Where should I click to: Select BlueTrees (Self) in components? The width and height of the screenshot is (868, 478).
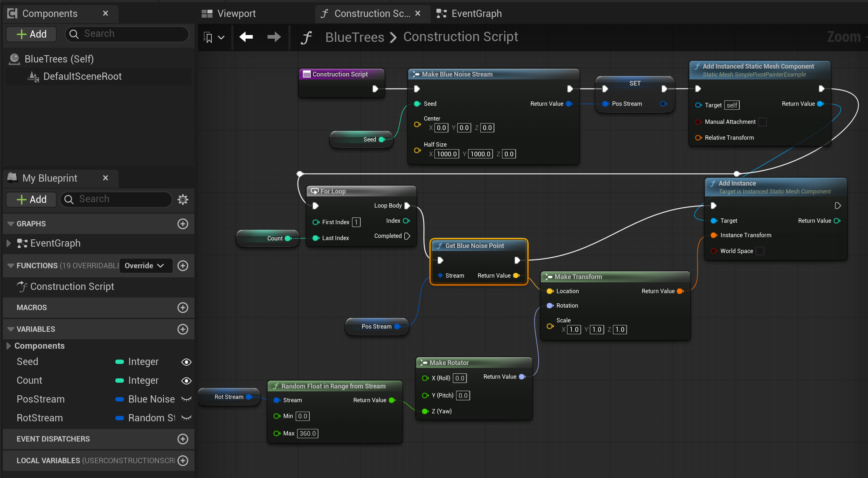pos(59,59)
